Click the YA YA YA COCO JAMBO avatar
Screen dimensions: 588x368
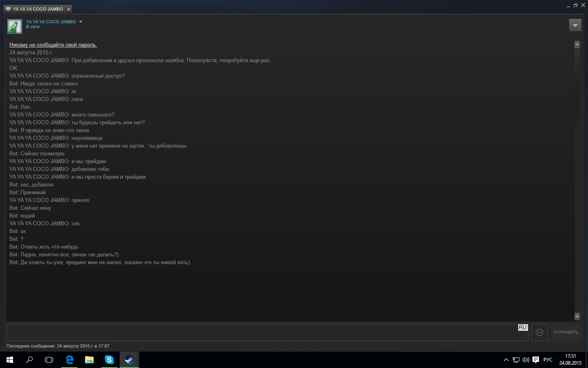pos(15,27)
